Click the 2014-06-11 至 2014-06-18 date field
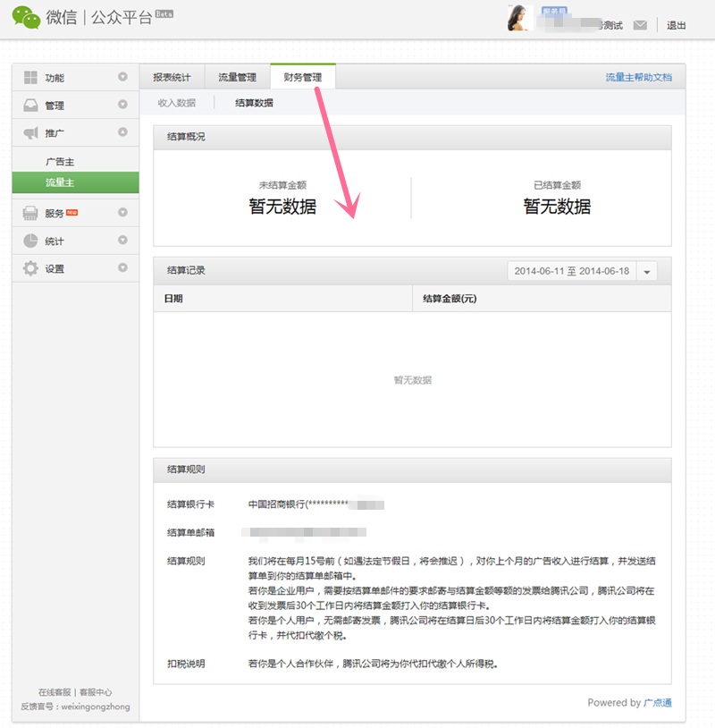The image size is (715, 728). pyautogui.click(x=571, y=271)
